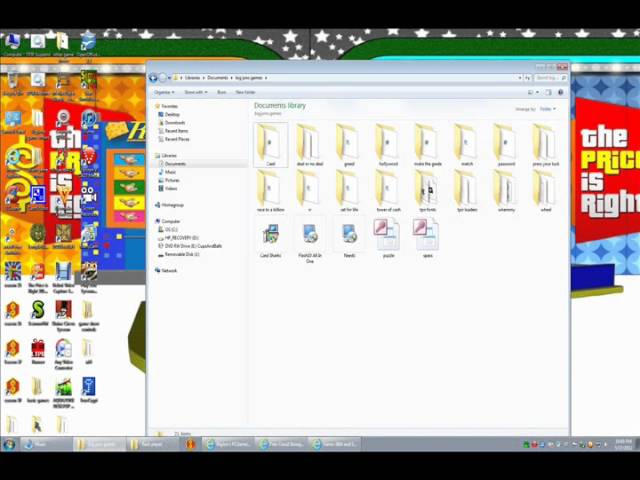Select Favorites heading in navigation pane

pyautogui.click(x=169, y=106)
